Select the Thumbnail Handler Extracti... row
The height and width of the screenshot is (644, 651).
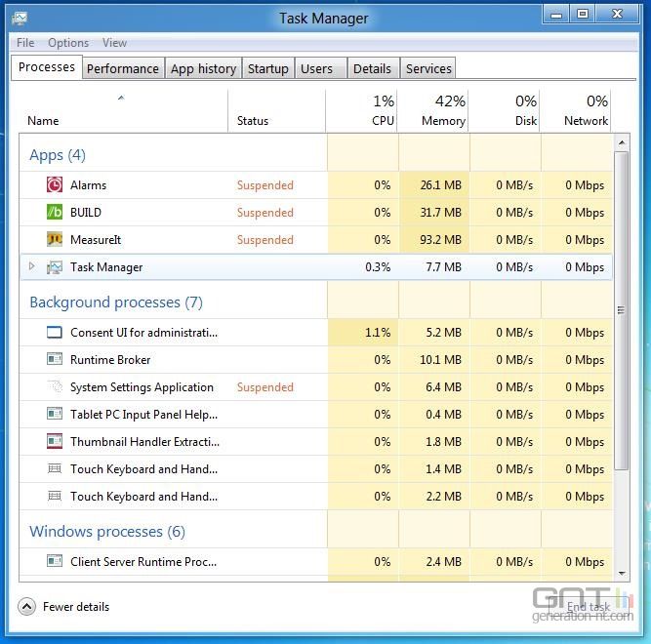click(316, 441)
